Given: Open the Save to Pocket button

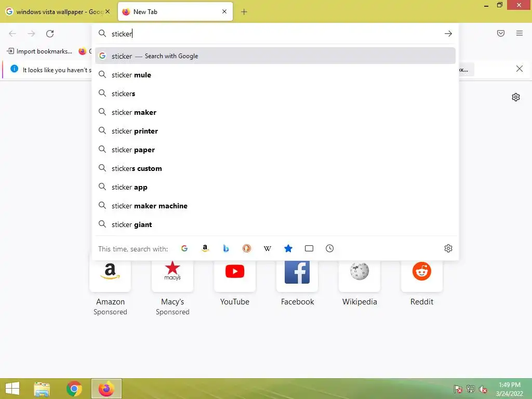Looking at the screenshot, I should click(501, 33).
